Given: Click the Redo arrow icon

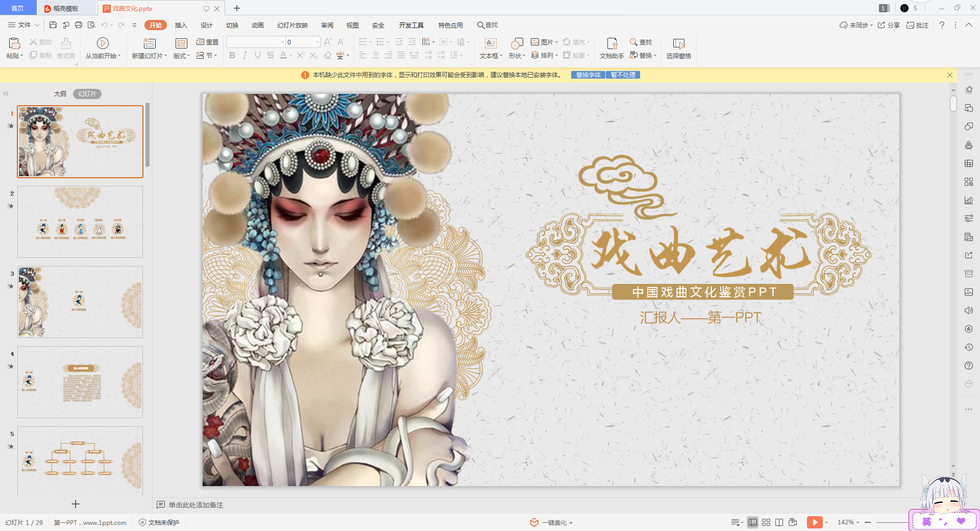Looking at the screenshot, I should tap(121, 25).
